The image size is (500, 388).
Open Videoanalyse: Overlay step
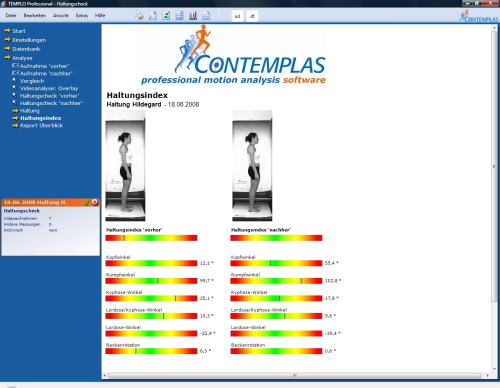point(49,88)
